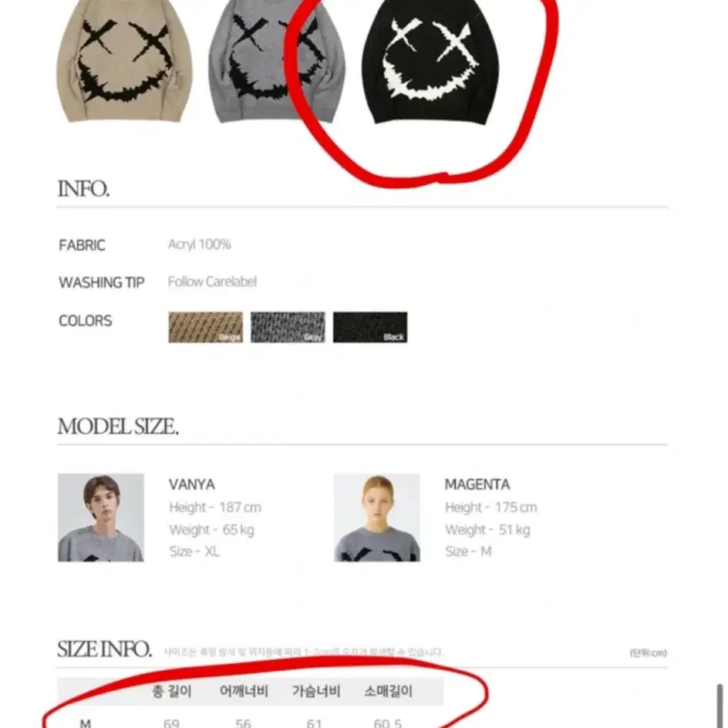
Task: Click the VANYA model name
Action: (x=192, y=485)
